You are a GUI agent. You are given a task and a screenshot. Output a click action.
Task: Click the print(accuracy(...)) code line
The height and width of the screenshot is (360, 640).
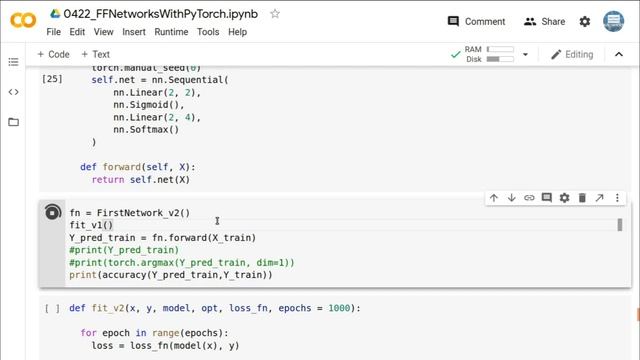(x=171, y=275)
